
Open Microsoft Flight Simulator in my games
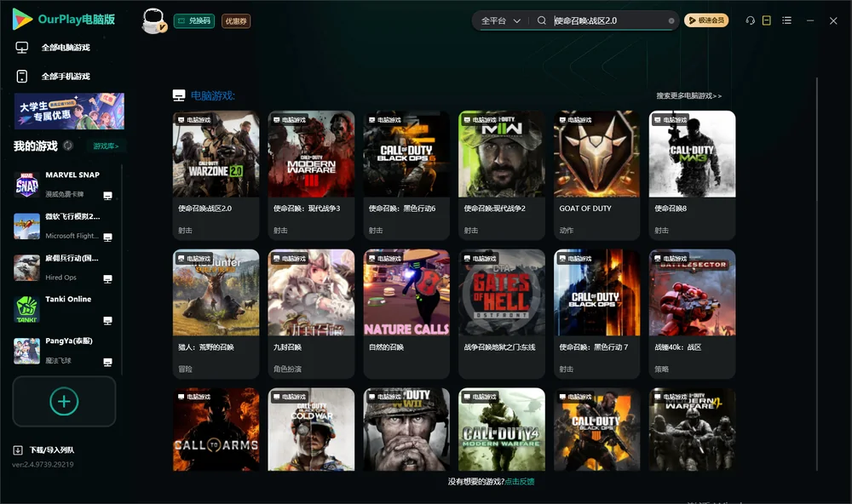64,226
